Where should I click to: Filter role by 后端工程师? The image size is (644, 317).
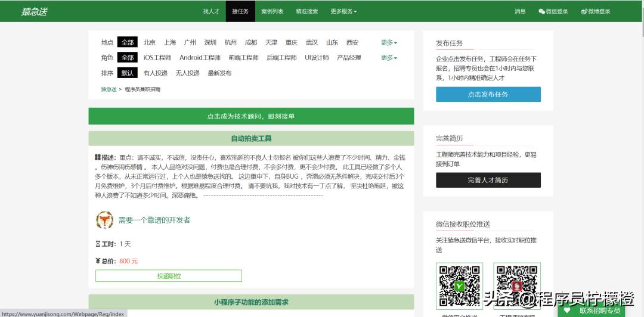pos(281,57)
